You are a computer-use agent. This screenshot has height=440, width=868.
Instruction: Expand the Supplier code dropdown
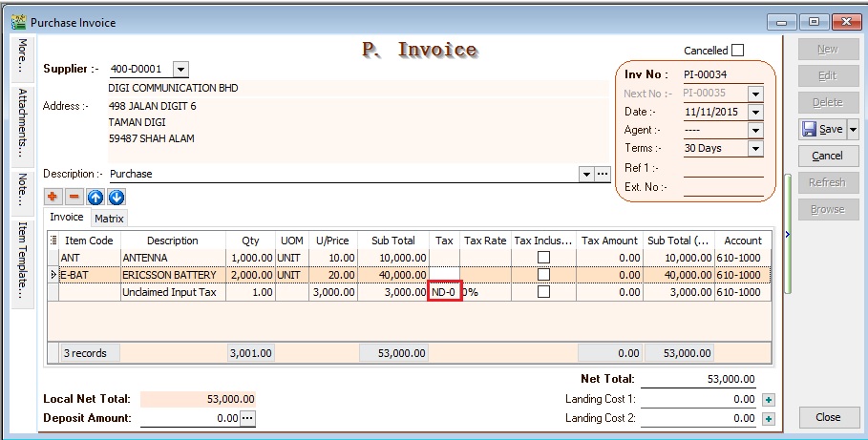tap(181, 69)
